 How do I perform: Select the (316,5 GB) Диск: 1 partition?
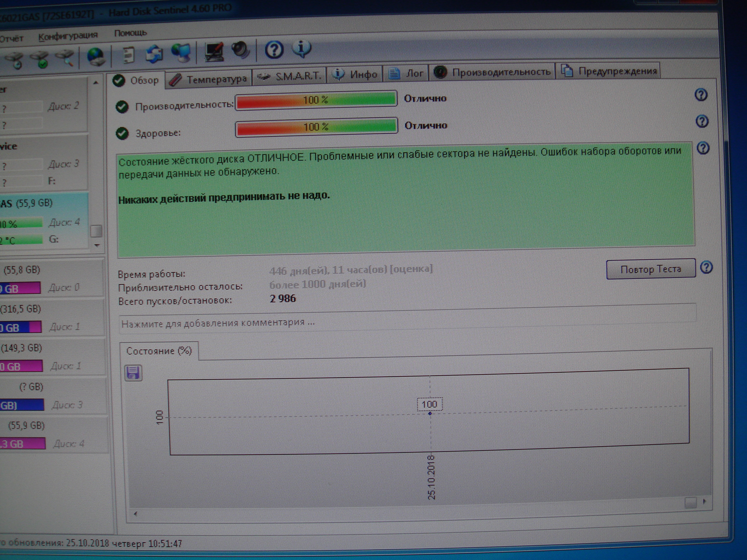click(x=52, y=317)
